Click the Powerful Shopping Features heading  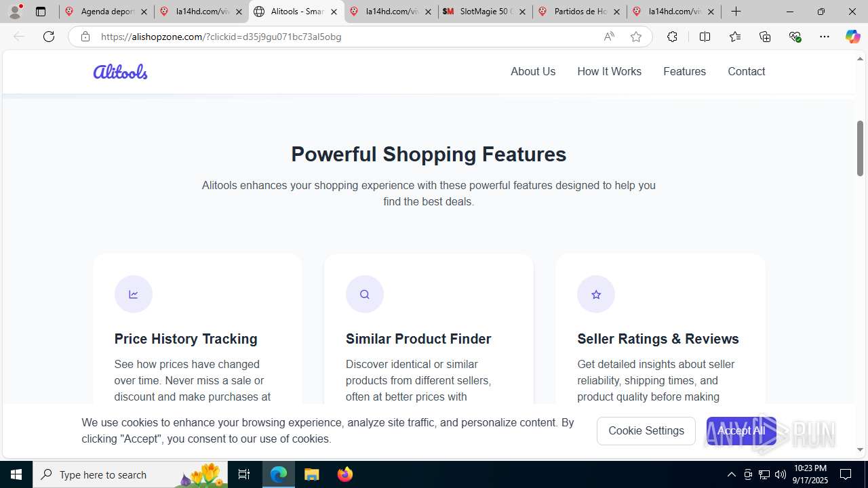click(x=429, y=155)
